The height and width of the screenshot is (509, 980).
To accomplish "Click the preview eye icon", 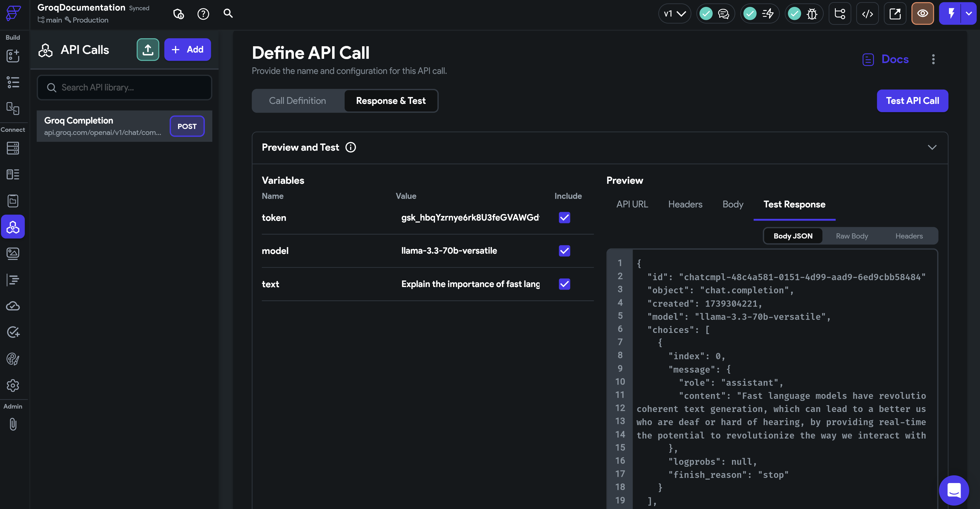I will tap(922, 14).
